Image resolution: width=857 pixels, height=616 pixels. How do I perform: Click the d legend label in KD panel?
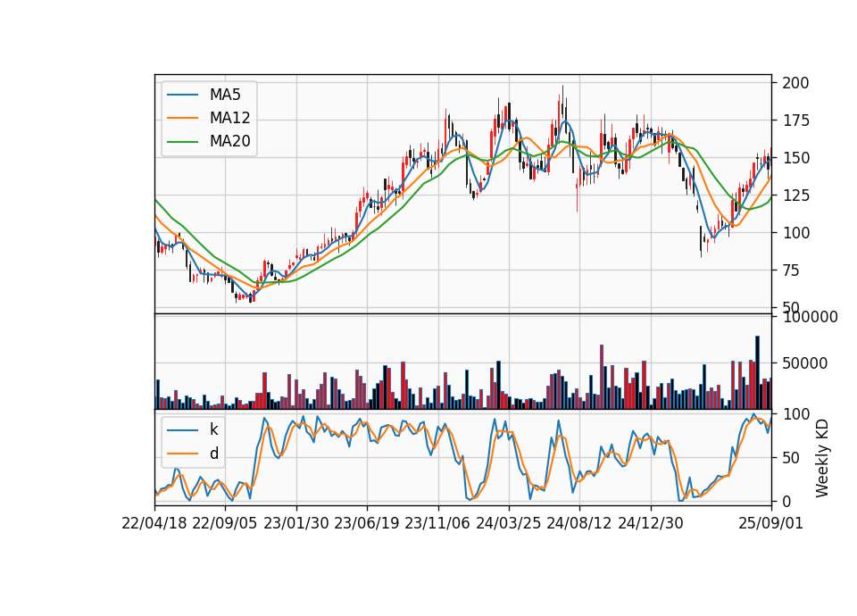click(214, 454)
